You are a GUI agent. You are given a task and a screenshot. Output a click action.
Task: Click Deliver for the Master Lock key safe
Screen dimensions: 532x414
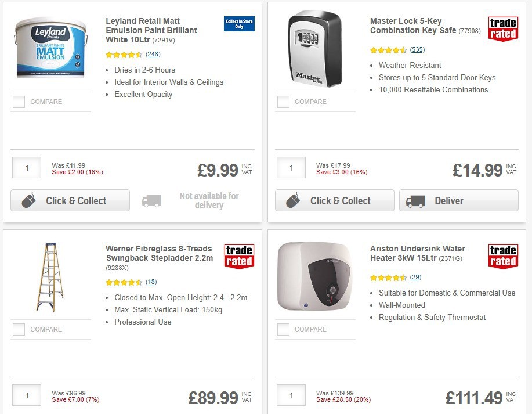click(458, 200)
